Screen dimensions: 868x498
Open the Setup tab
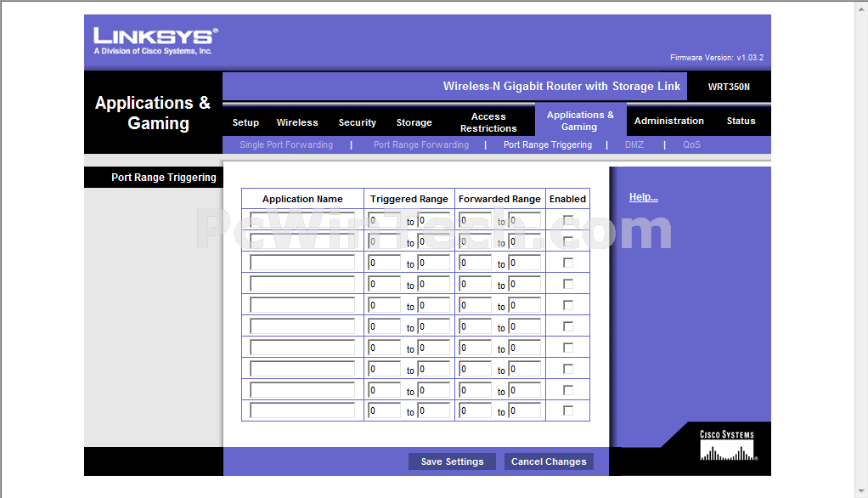(x=245, y=122)
